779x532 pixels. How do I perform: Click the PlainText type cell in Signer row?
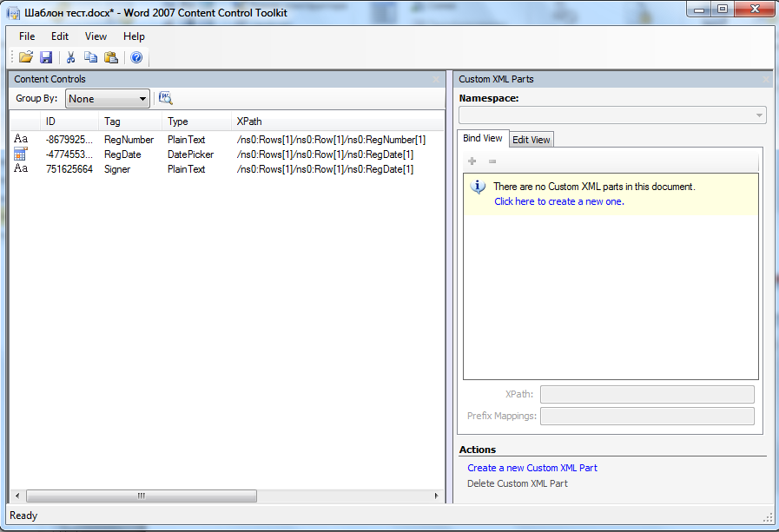(x=187, y=169)
